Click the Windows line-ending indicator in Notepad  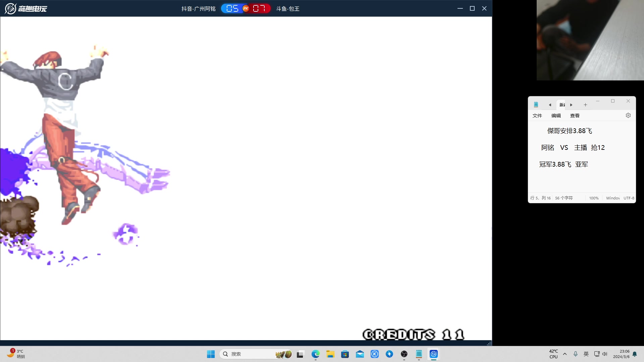click(613, 198)
